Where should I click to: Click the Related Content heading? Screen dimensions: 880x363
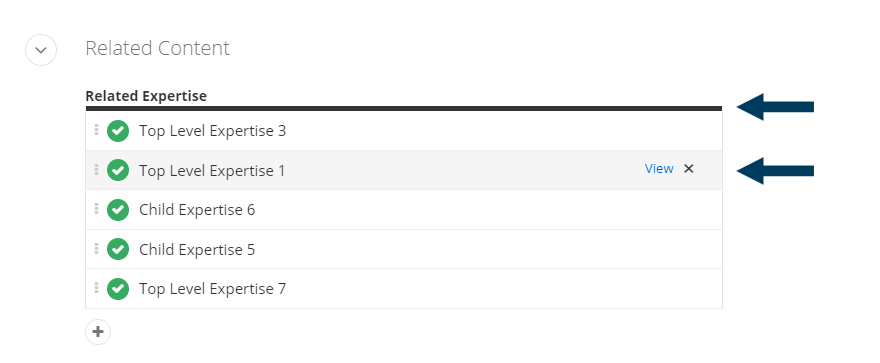coord(158,48)
